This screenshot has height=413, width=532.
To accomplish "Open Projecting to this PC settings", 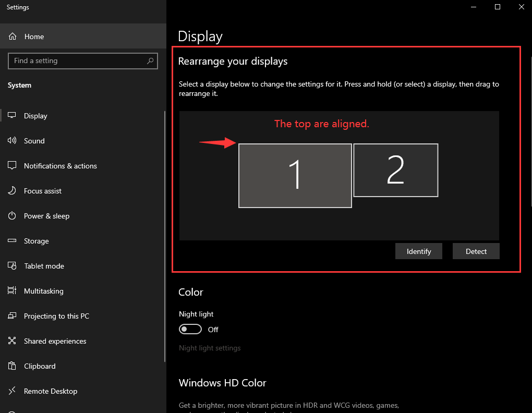I will (x=11, y=316).
